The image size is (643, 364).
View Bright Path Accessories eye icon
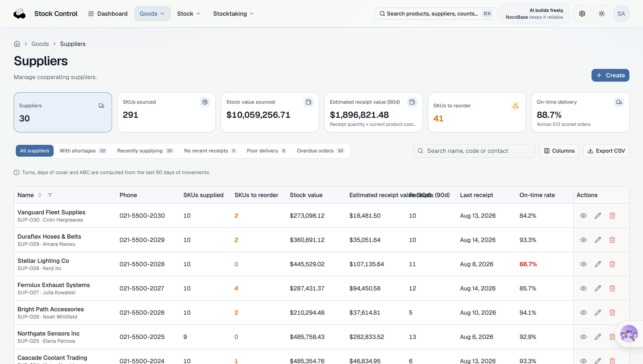pos(583,313)
